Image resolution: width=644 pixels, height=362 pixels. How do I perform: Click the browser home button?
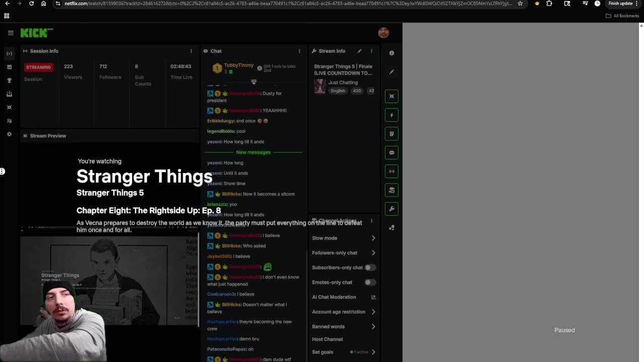[x=43, y=4]
